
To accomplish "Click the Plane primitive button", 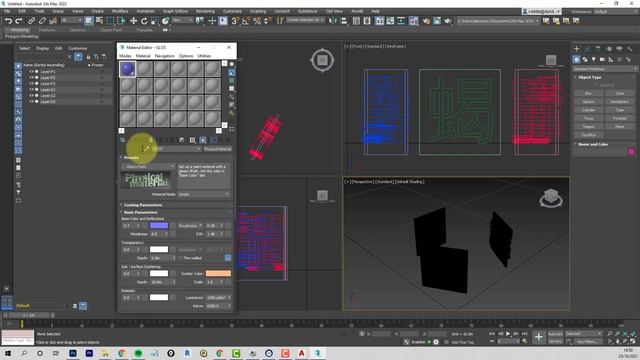I will click(x=619, y=127).
